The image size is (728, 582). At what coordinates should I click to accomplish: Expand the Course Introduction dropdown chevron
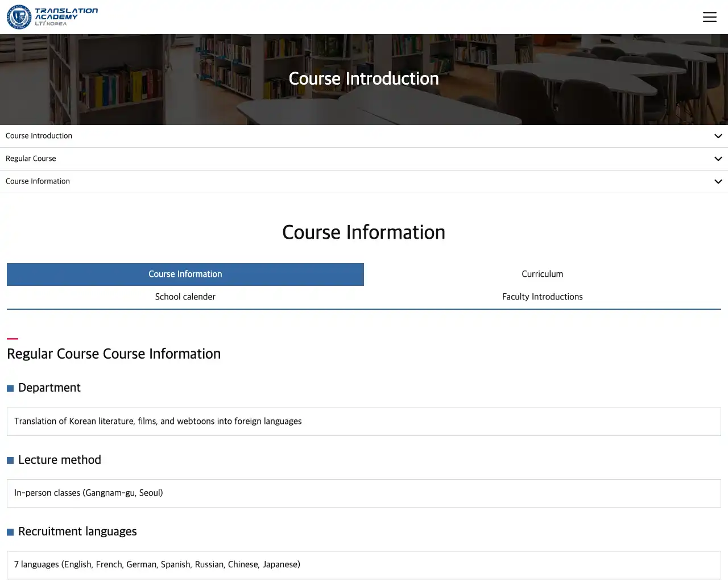718,136
